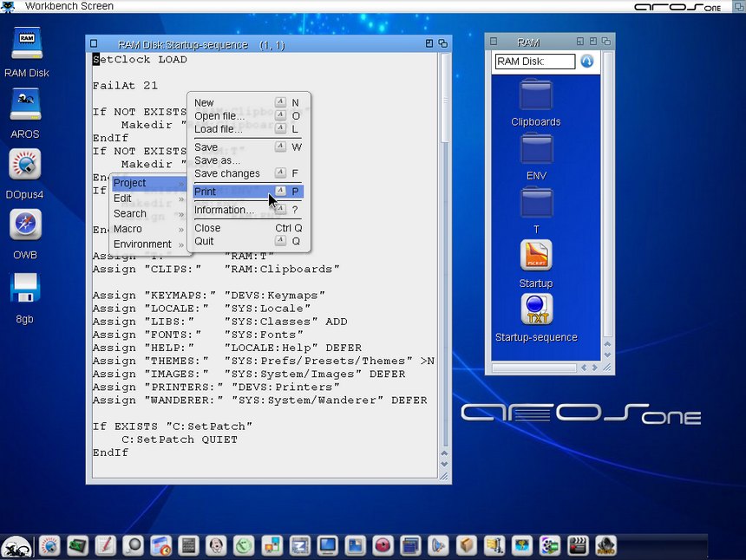The width and height of the screenshot is (746, 560).
Task: Choose "Open file..." from the menu
Action: (x=219, y=116)
